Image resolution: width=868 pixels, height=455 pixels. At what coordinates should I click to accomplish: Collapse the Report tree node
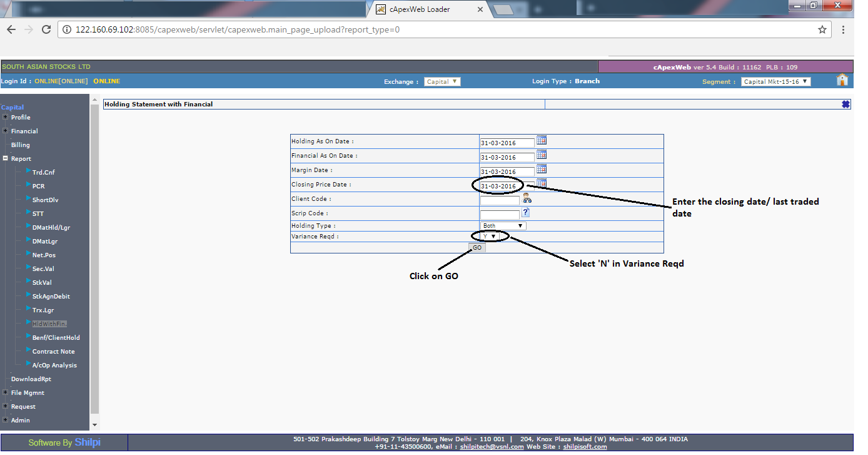click(x=6, y=158)
